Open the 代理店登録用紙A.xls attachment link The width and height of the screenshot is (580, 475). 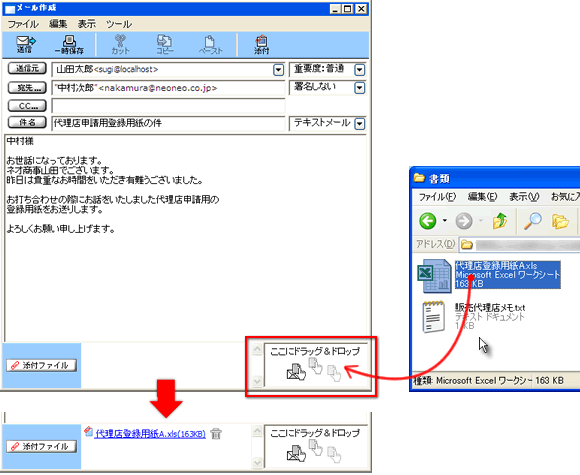(x=150, y=434)
